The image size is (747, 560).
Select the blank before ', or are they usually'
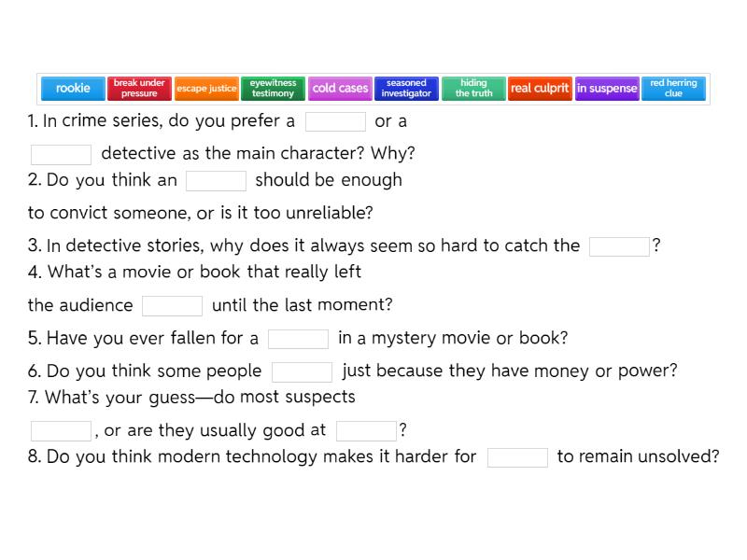pos(61,430)
